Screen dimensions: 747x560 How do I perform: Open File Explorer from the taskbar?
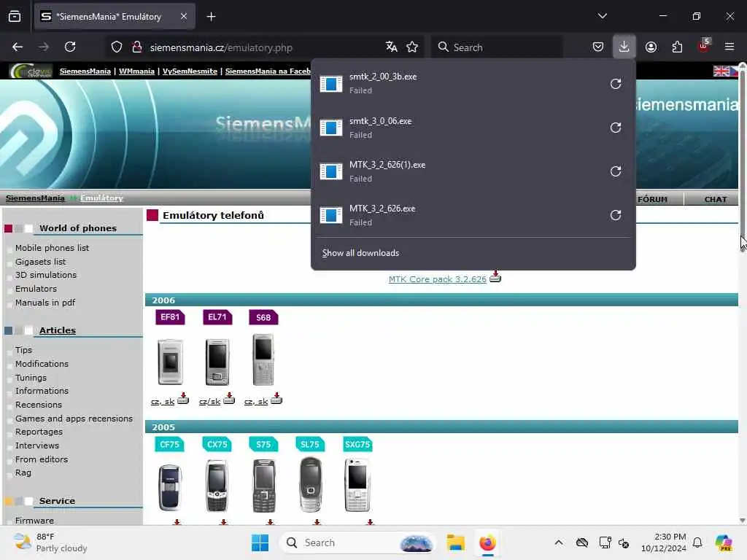455,542
